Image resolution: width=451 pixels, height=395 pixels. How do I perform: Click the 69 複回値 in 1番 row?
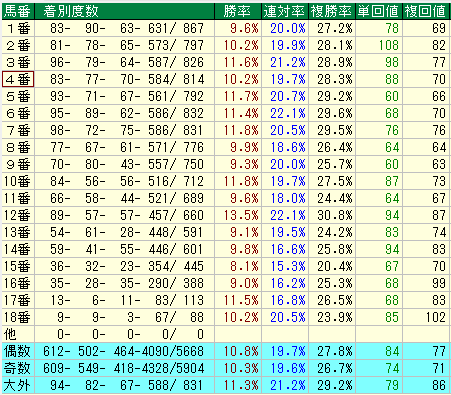[x=439, y=28]
